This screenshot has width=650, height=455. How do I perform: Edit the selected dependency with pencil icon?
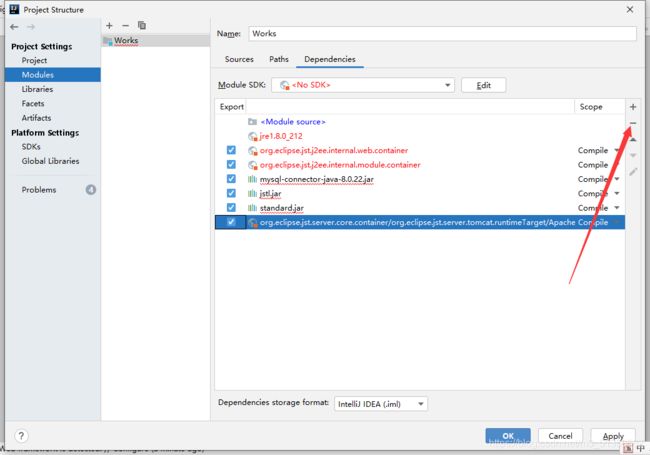point(633,172)
